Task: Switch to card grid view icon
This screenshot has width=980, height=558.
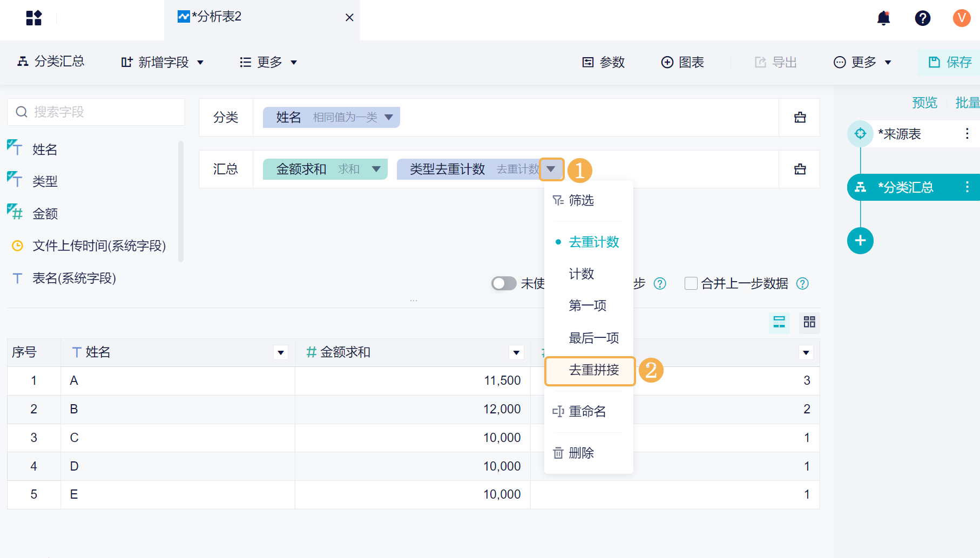Action: tap(809, 322)
